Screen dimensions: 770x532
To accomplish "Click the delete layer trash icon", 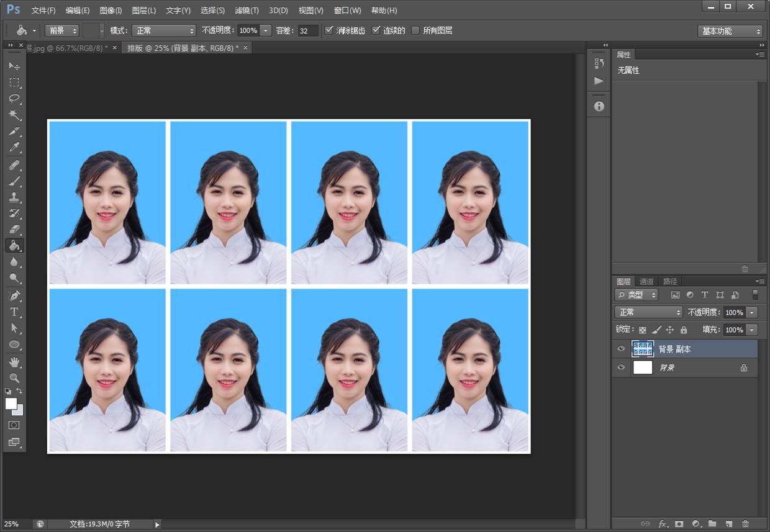I will click(x=745, y=524).
